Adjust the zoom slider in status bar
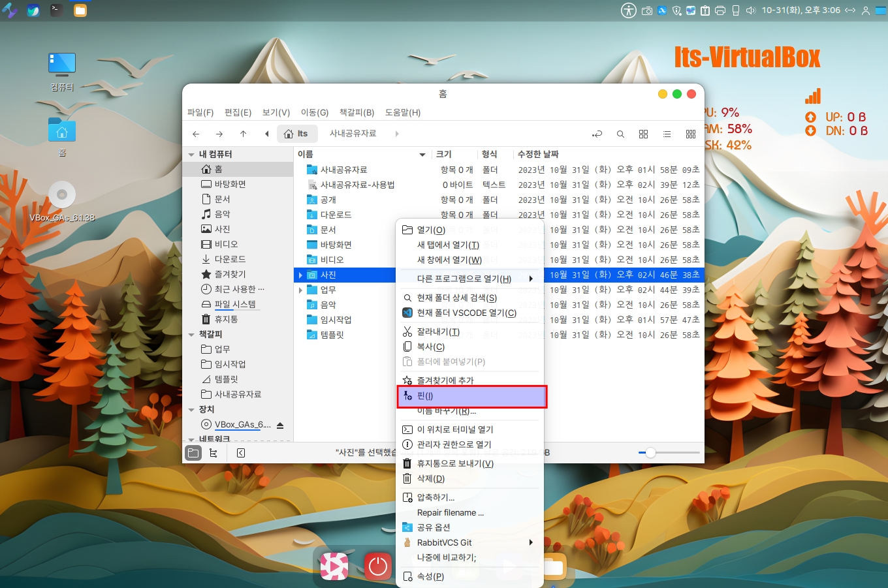 [650, 453]
